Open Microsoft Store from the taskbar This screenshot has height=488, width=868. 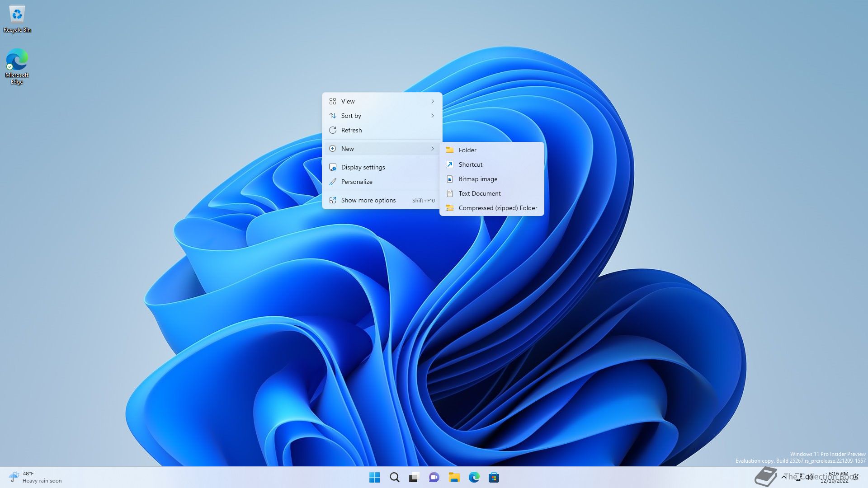click(x=494, y=477)
